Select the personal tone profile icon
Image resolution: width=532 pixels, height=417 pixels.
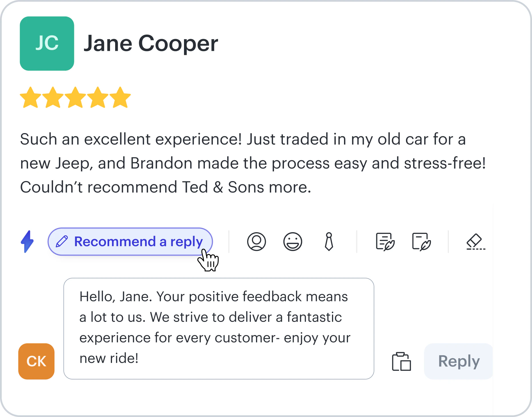256,242
